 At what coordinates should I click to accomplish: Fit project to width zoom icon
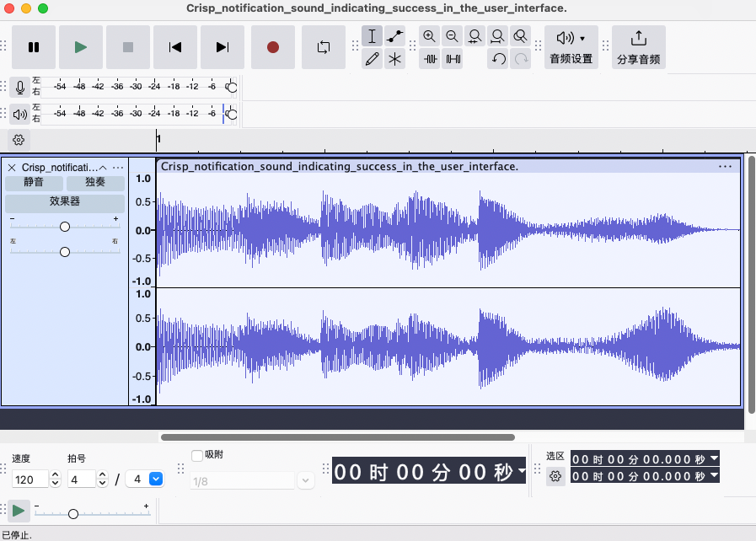pyautogui.click(x=497, y=36)
